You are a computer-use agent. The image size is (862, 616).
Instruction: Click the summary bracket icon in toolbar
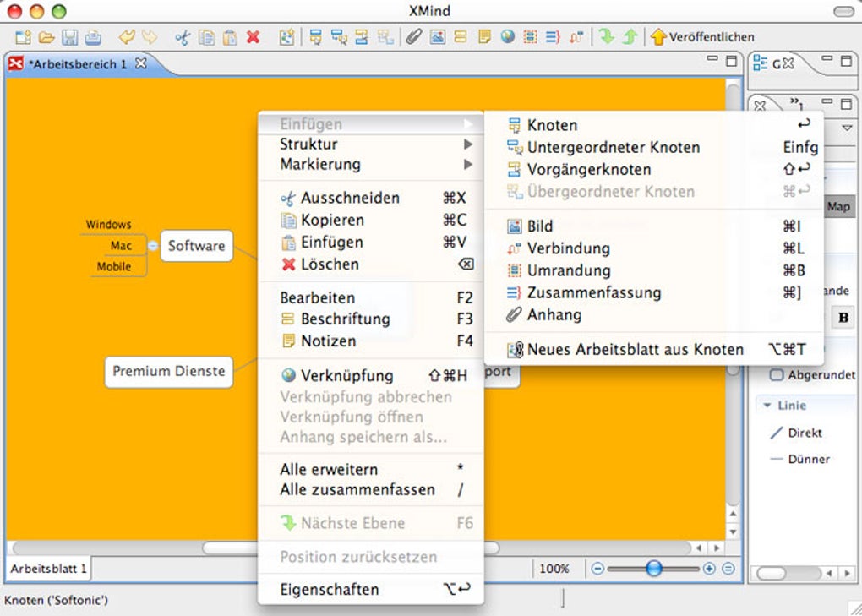click(x=553, y=37)
